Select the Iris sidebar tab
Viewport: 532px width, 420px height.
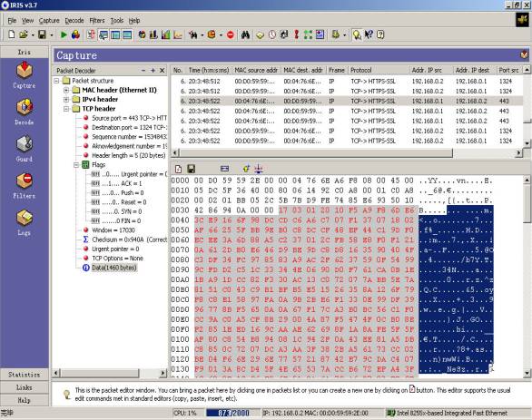25,53
